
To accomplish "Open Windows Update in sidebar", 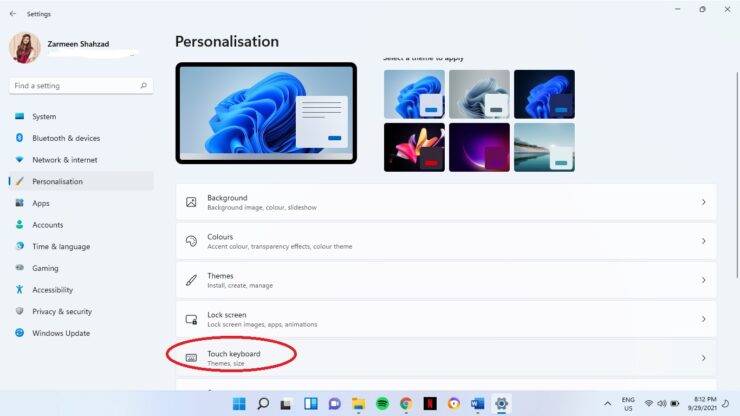I will pyautogui.click(x=60, y=333).
